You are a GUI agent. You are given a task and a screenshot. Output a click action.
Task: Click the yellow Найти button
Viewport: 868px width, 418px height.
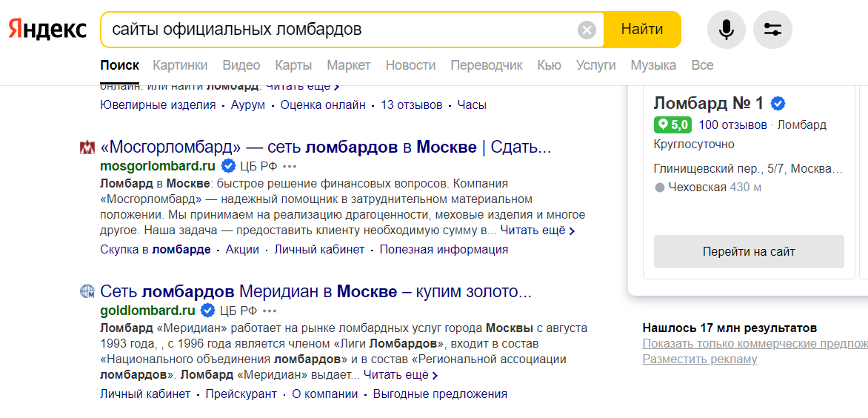tap(642, 30)
